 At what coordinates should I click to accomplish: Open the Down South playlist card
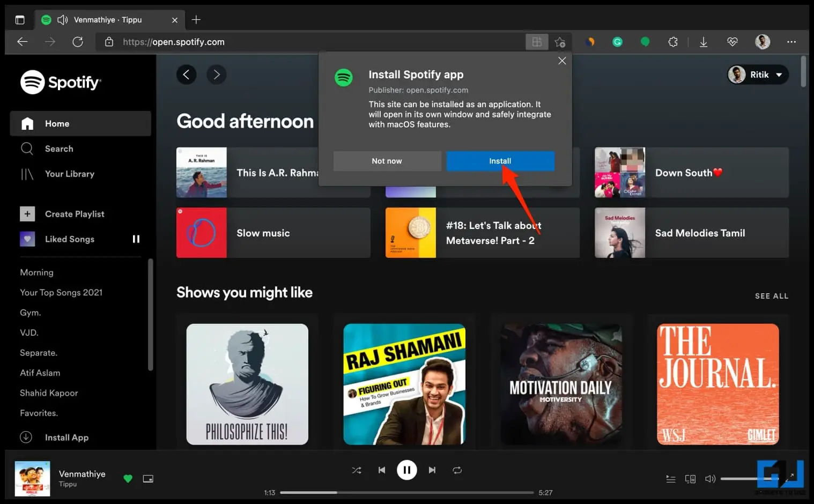[692, 173]
